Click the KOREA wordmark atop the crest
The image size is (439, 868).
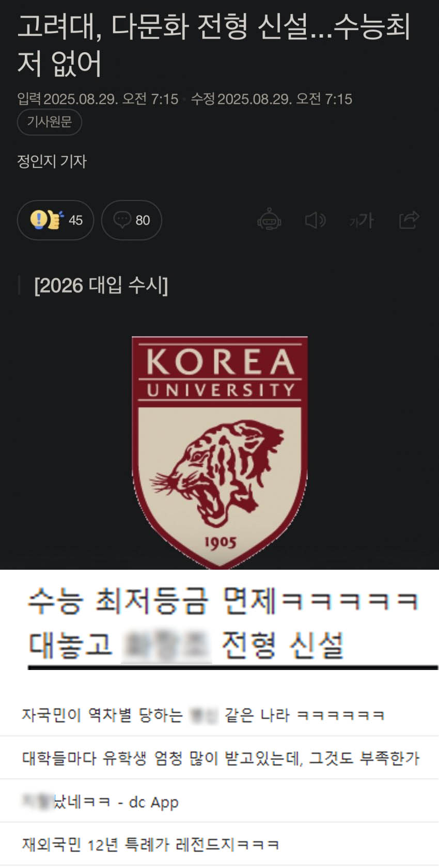pyautogui.click(x=220, y=361)
